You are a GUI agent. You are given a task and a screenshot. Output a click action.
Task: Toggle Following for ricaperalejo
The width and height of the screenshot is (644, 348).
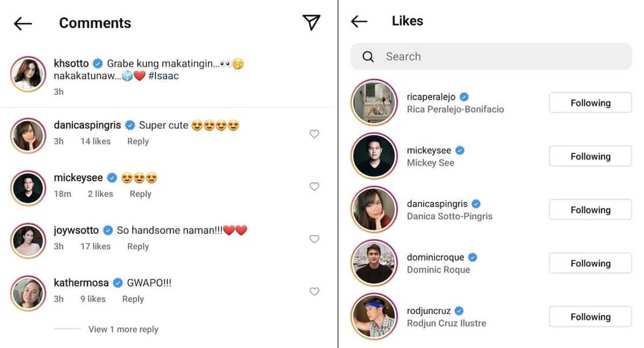coord(590,103)
